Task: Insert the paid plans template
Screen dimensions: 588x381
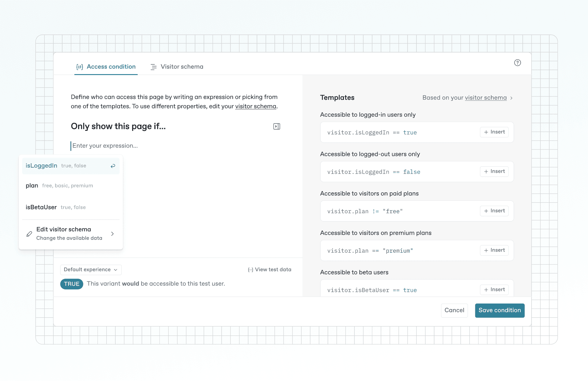Action: point(494,211)
